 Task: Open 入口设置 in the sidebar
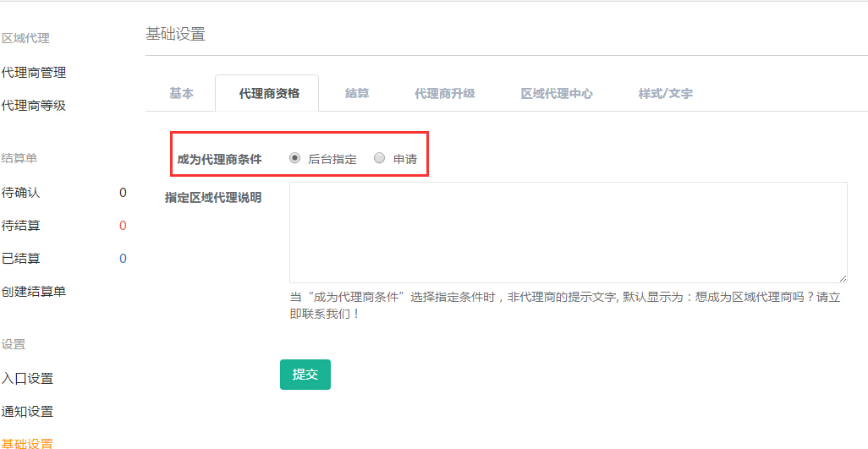(x=28, y=379)
